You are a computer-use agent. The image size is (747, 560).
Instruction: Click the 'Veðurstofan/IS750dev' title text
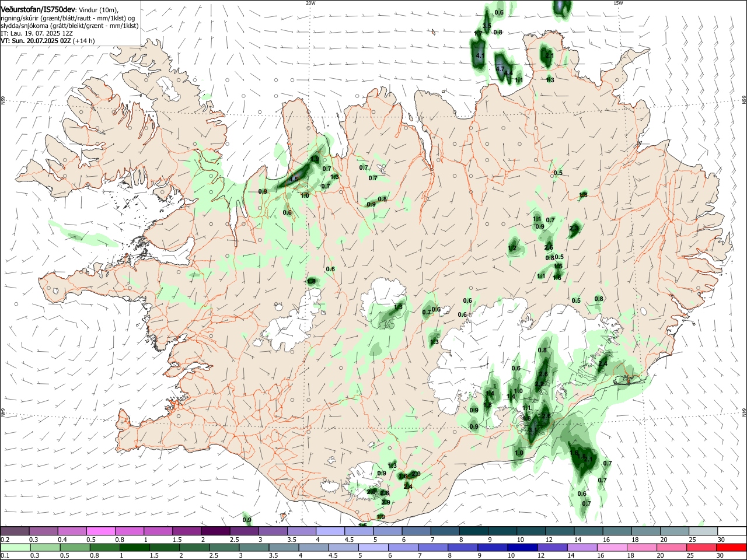(x=38, y=9)
